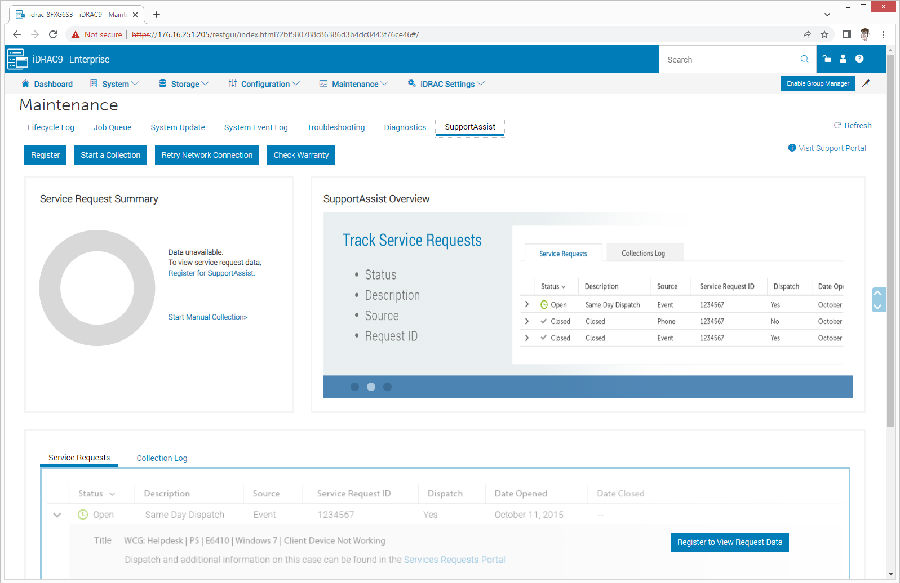This screenshot has height=583, width=900.
Task: Open the Collection Log tab
Action: [x=162, y=458]
